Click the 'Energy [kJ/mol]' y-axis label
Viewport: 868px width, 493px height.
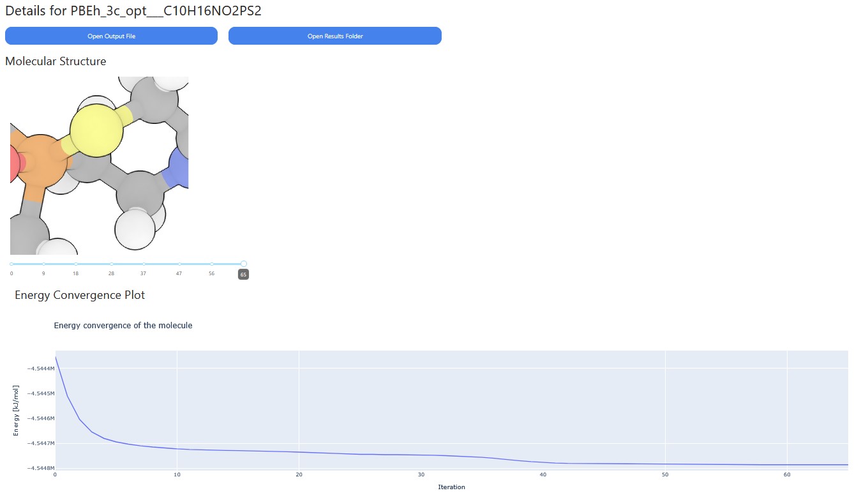pos(16,411)
